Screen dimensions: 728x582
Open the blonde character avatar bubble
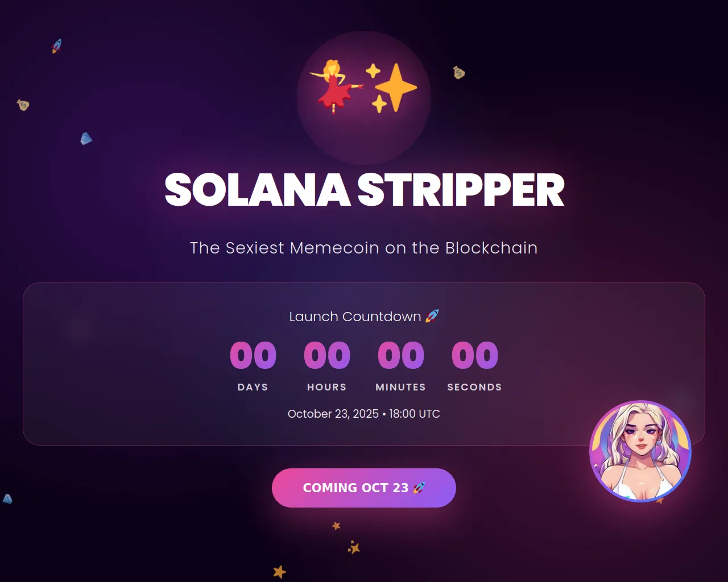tap(640, 451)
